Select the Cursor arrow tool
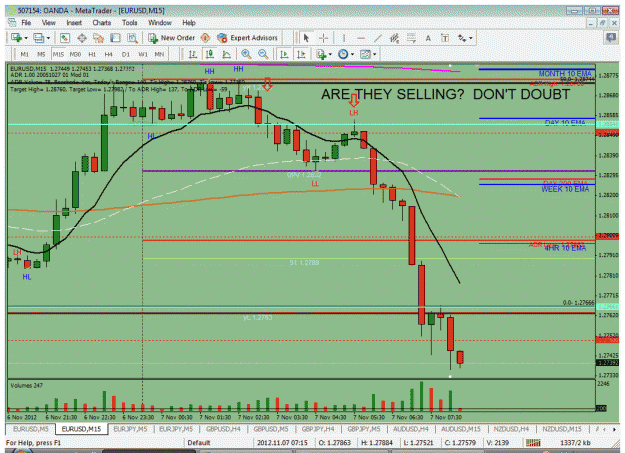 306,38
